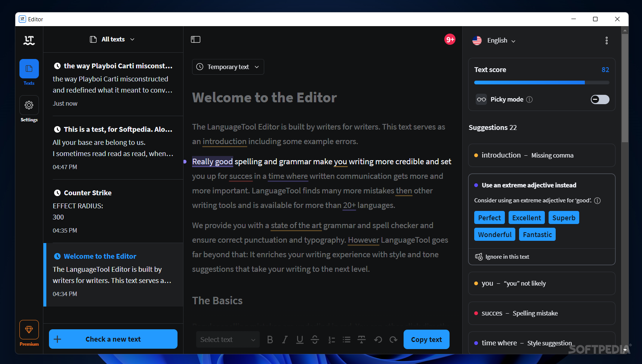Open the Premium diamond icon
Viewport: 642px width, 364px height.
[29, 330]
